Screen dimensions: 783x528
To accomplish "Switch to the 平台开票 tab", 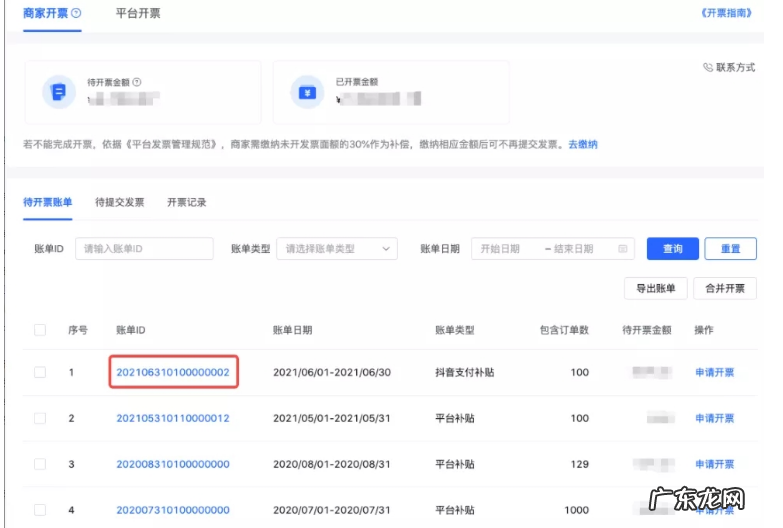I will (x=138, y=13).
